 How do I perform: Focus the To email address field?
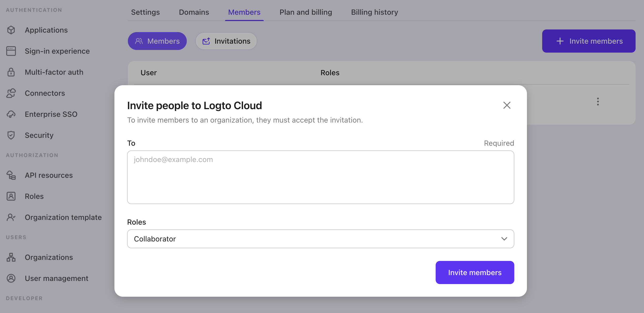click(320, 177)
